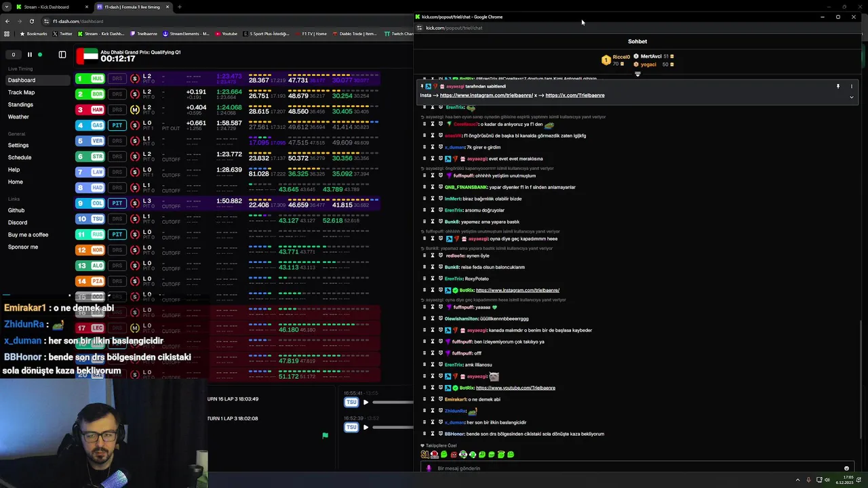Viewport: 868px width, 488px height.
Task: Play the first TSU team radio clip
Action: pyautogui.click(x=366, y=403)
